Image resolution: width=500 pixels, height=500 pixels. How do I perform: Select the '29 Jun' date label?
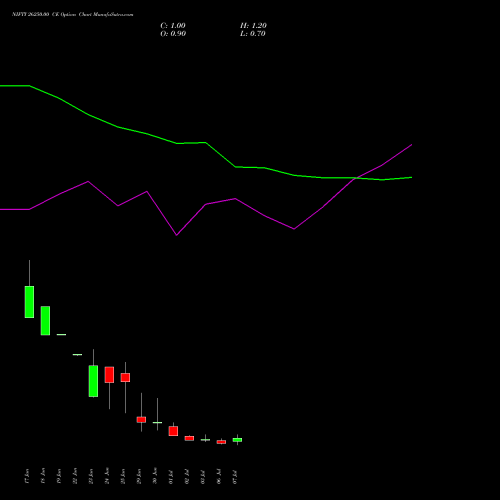(x=139, y=476)
